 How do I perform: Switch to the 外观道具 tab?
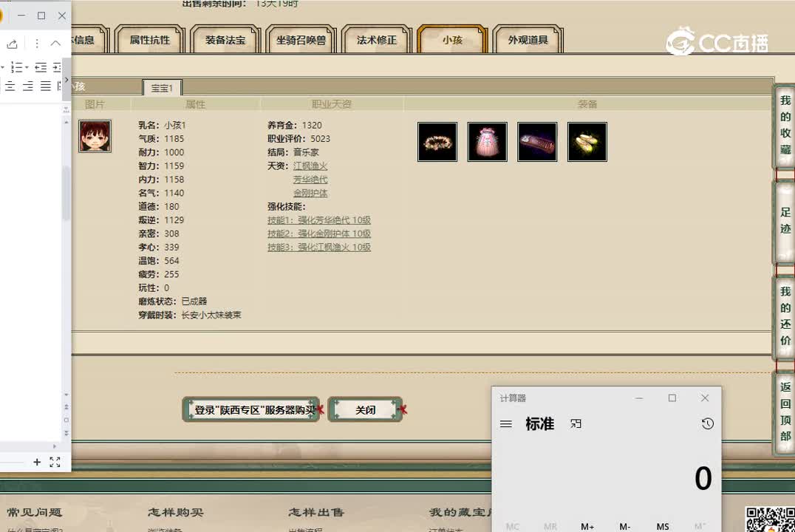tap(528, 40)
